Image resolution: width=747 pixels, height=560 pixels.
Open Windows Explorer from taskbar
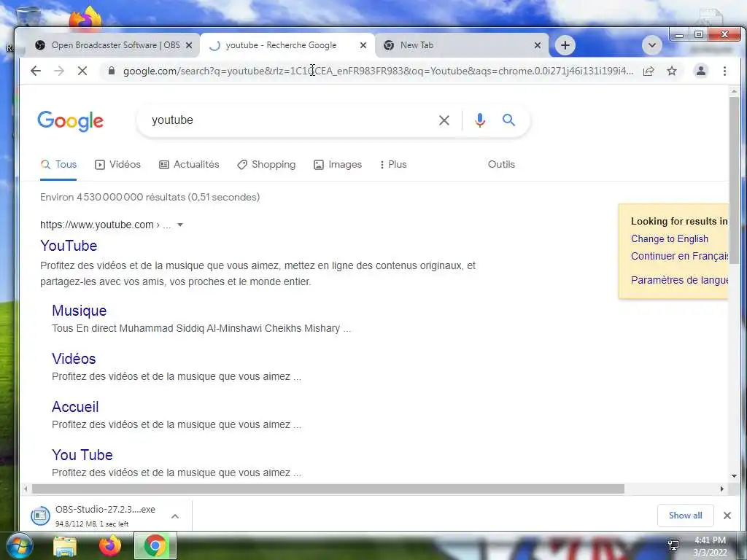[65, 546]
